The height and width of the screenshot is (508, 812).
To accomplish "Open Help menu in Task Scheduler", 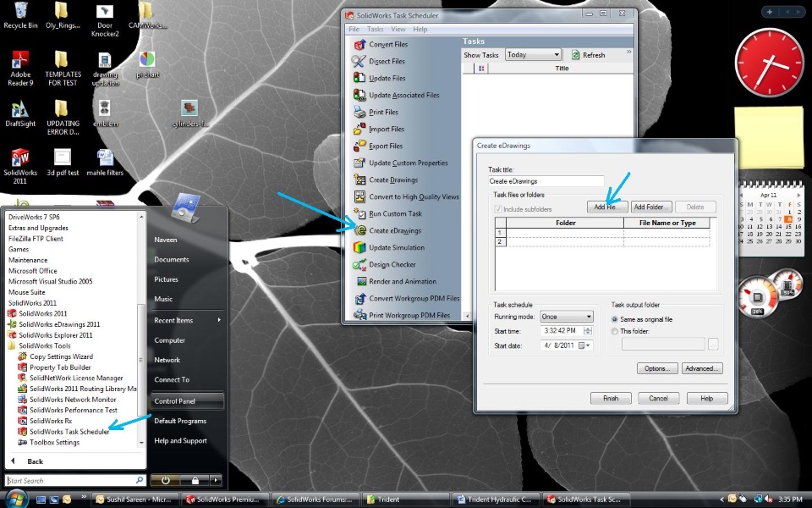I will pos(420,30).
